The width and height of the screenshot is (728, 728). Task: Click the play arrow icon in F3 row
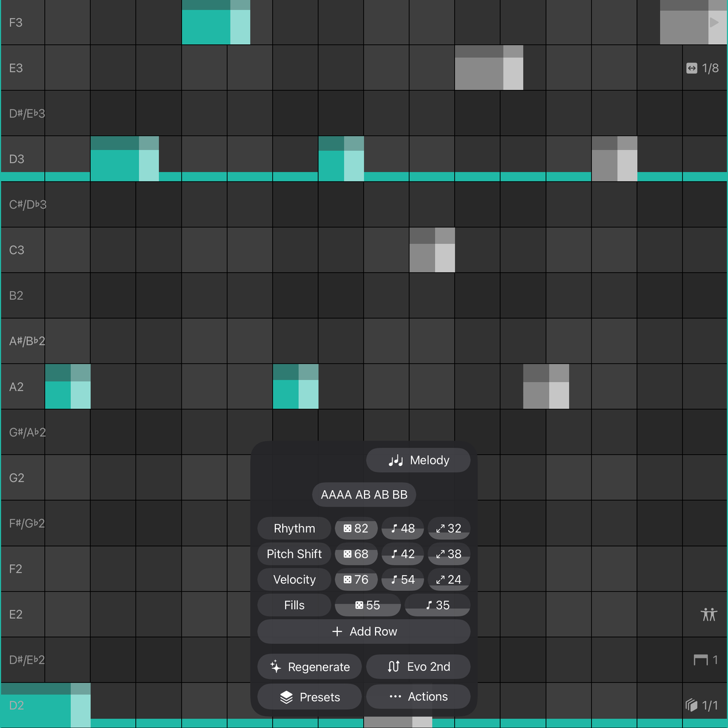[x=714, y=22]
